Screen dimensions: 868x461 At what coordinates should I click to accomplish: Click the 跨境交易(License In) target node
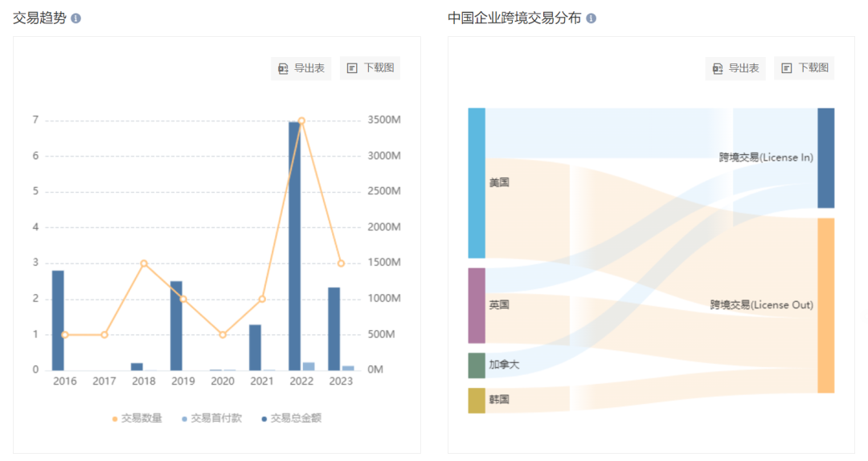click(x=825, y=157)
